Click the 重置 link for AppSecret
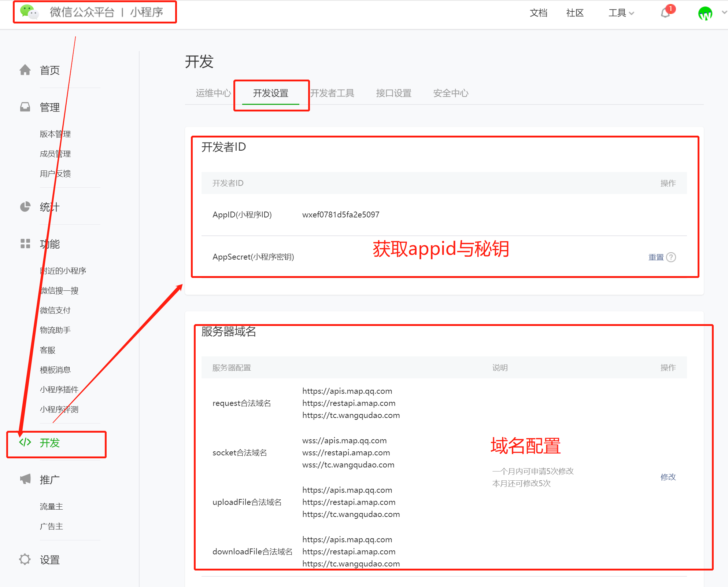Screen dimensions: 728x587 point(656,257)
